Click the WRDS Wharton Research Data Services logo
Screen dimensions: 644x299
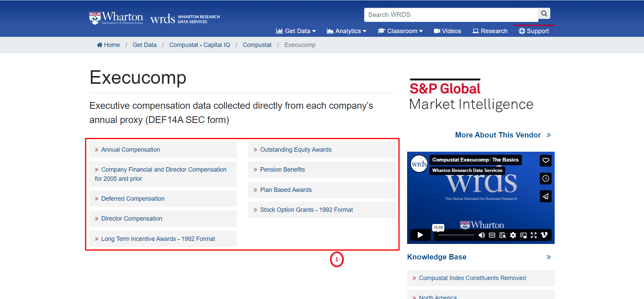coord(185,19)
